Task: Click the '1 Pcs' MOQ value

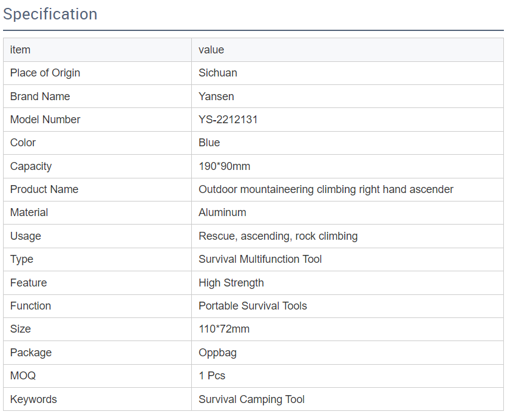Action: click(212, 376)
